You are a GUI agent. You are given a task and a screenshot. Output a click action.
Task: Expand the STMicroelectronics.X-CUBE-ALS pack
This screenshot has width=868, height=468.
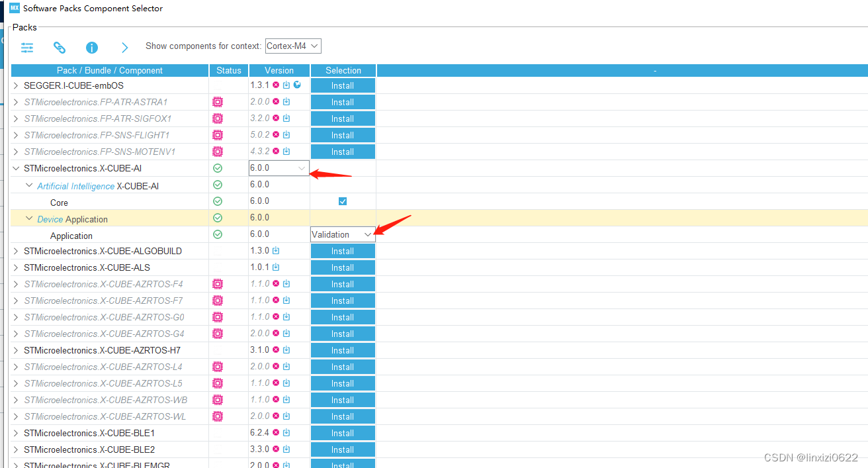coord(17,267)
